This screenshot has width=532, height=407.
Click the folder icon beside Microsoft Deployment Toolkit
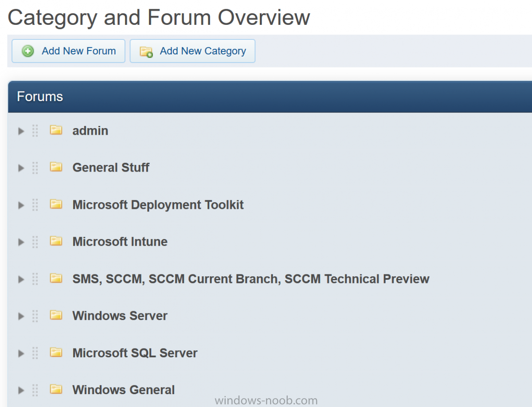tap(56, 204)
